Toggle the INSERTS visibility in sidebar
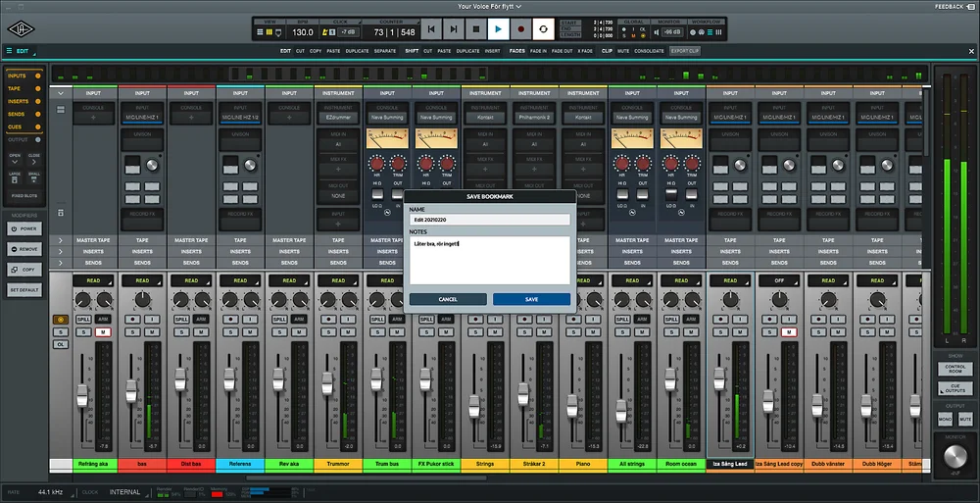Image resolution: width=980 pixels, height=503 pixels. pos(37,101)
